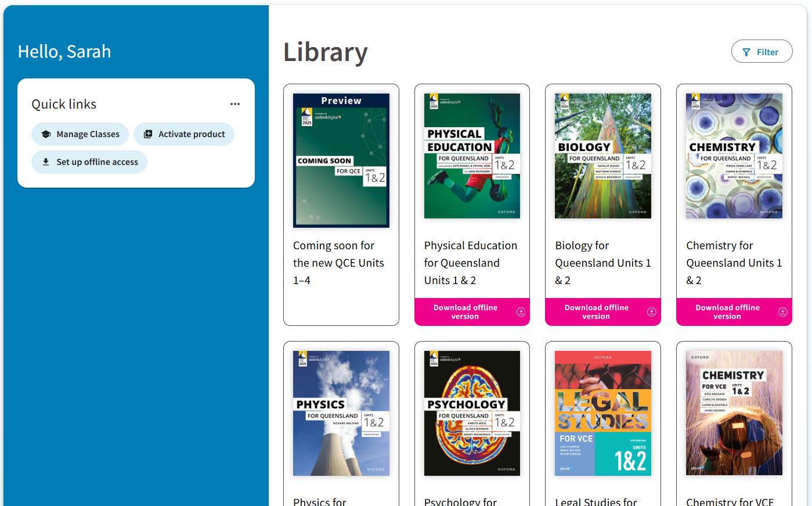Image resolution: width=812 pixels, height=506 pixels.
Task: Download offline version of Physical Education
Action: point(472,312)
